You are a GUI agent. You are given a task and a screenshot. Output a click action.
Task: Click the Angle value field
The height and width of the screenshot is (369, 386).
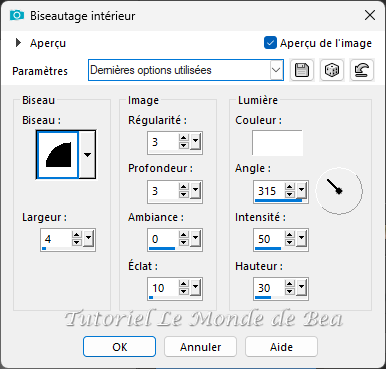click(x=269, y=191)
